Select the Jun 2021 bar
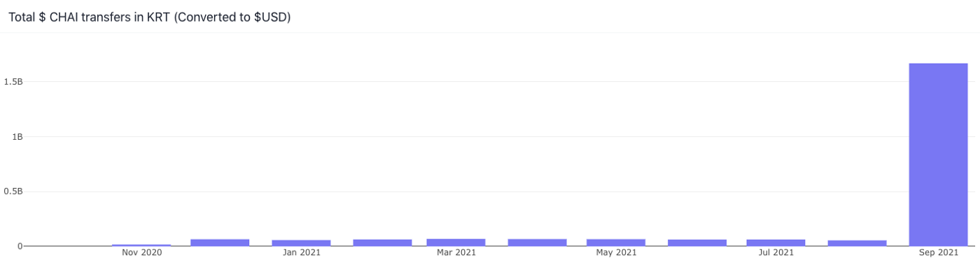This screenshot has height=265, width=980. click(x=697, y=243)
